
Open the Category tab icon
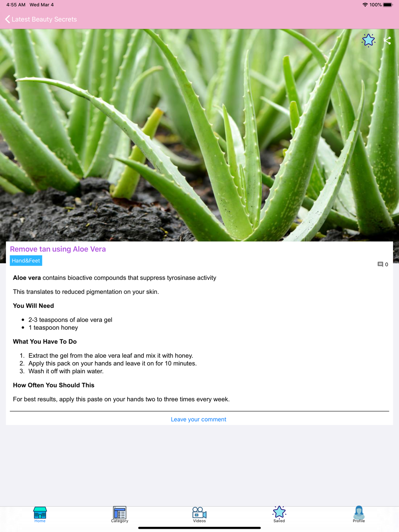[x=120, y=512]
